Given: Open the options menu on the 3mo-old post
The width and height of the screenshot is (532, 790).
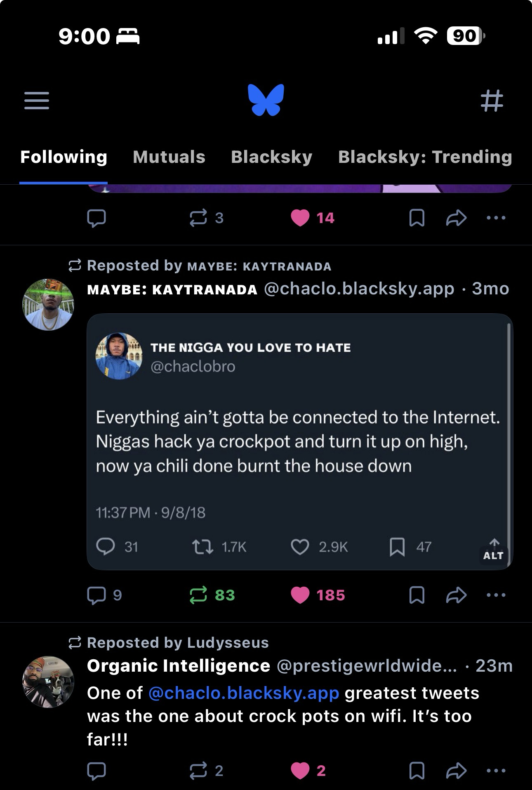Looking at the screenshot, I should point(496,595).
